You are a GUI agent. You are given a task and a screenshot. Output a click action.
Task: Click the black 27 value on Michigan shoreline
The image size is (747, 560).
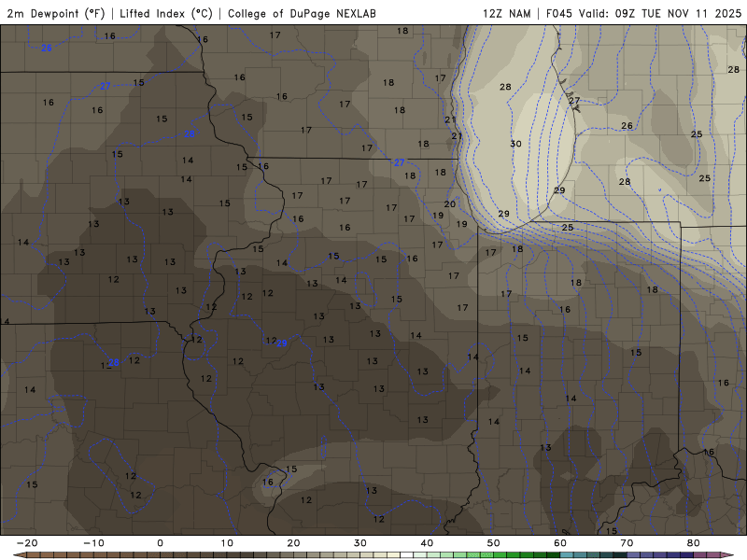[x=574, y=101]
